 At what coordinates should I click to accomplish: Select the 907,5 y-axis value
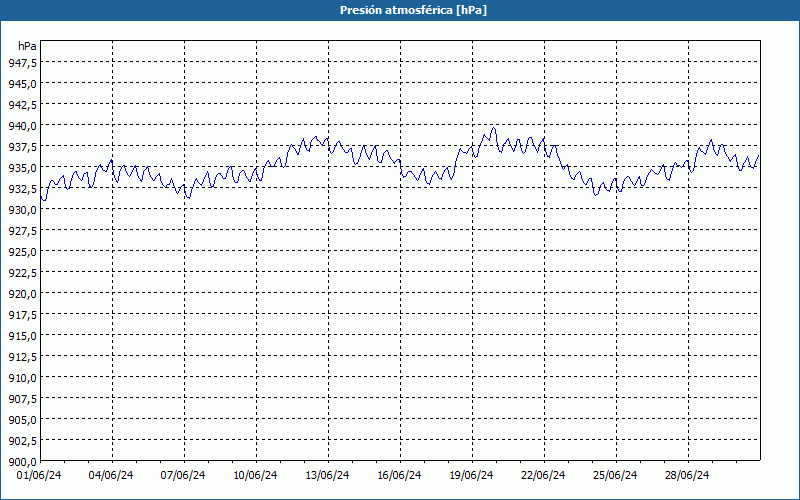(22, 399)
